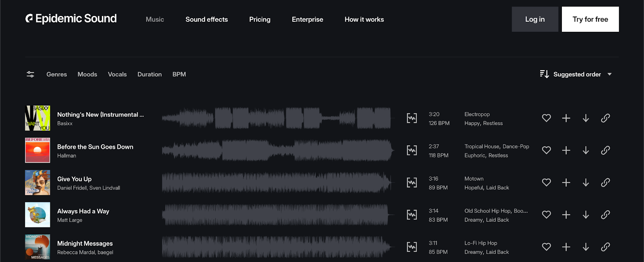644x262 pixels.
Task: Download the track Give You Up
Action: [586, 182]
